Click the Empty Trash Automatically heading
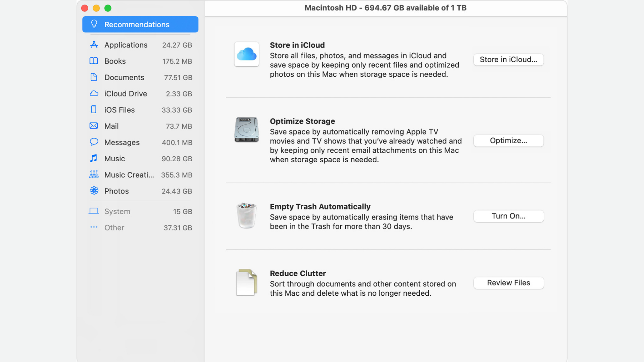The width and height of the screenshot is (644, 362). pyautogui.click(x=320, y=207)
